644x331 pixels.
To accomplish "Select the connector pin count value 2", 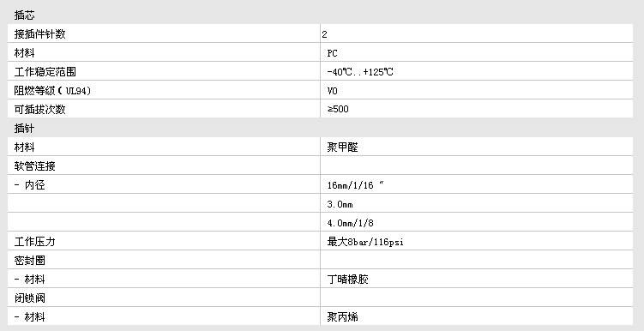I will (x=324, y=34).
